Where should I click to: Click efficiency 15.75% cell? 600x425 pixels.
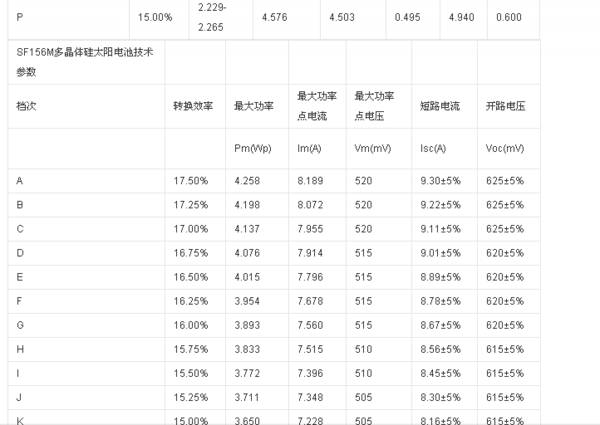(191, 349)
